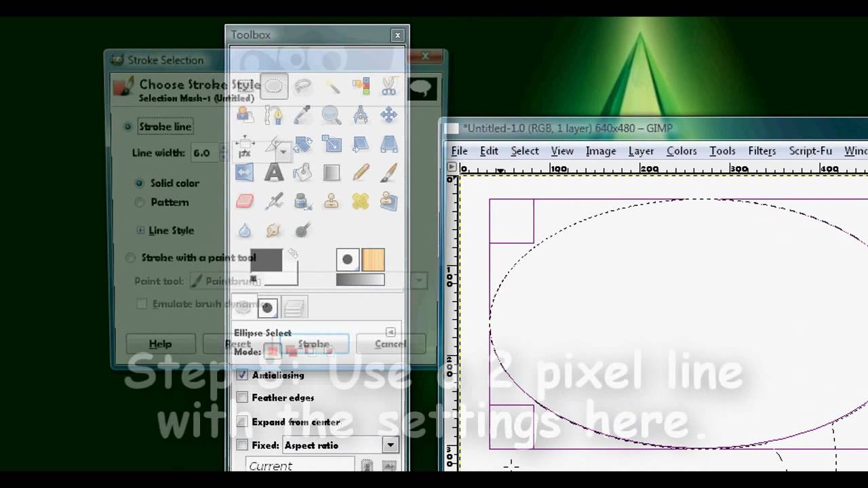
Task: Toggle the Antialiasing checkbox
Action: (242, 375)
